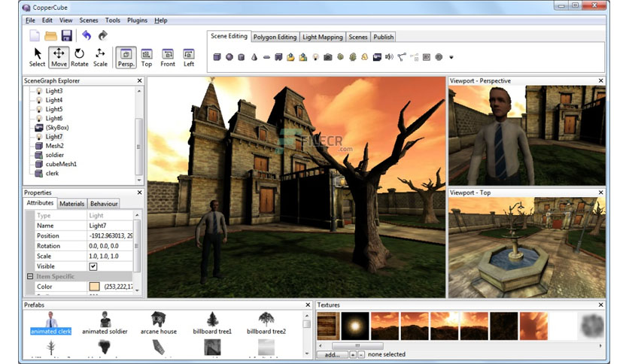This screenshot has height=364, width=629.
Task: Activate the Scale tool
Action: coord(100,57)
